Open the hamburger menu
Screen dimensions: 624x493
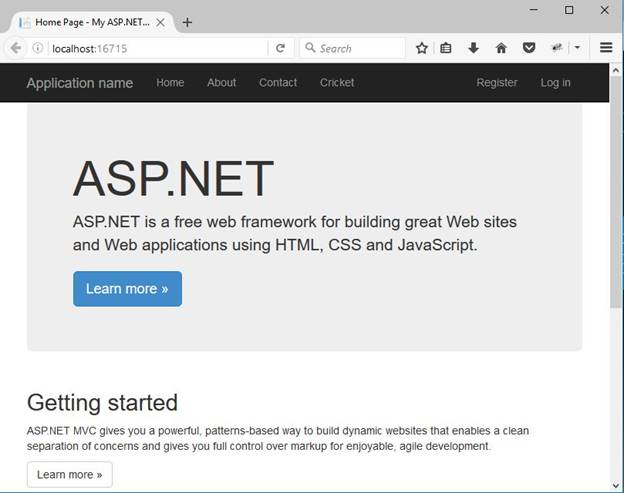(606, 48)
